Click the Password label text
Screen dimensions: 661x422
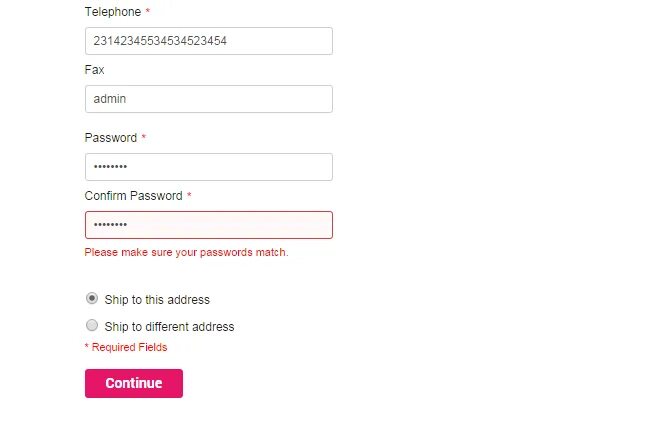[110, 138]
